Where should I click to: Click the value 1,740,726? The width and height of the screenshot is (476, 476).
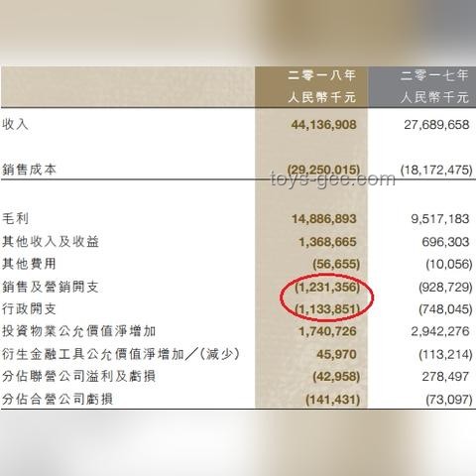327,331
